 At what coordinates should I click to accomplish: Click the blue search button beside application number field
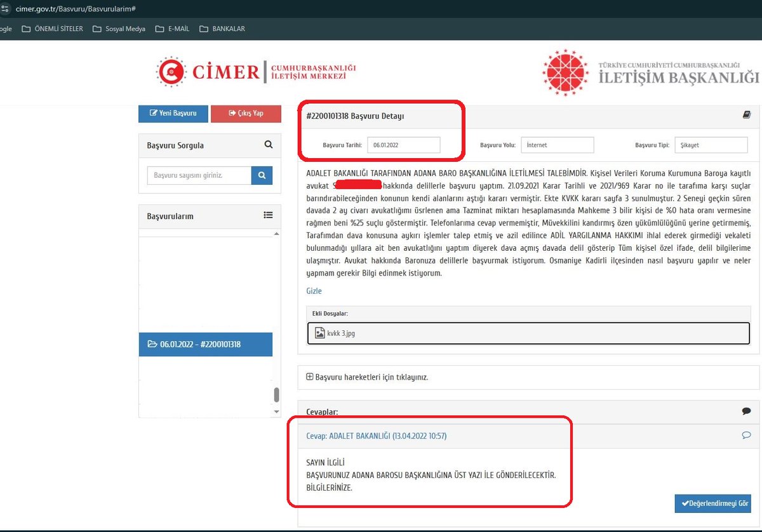point(262,175)
